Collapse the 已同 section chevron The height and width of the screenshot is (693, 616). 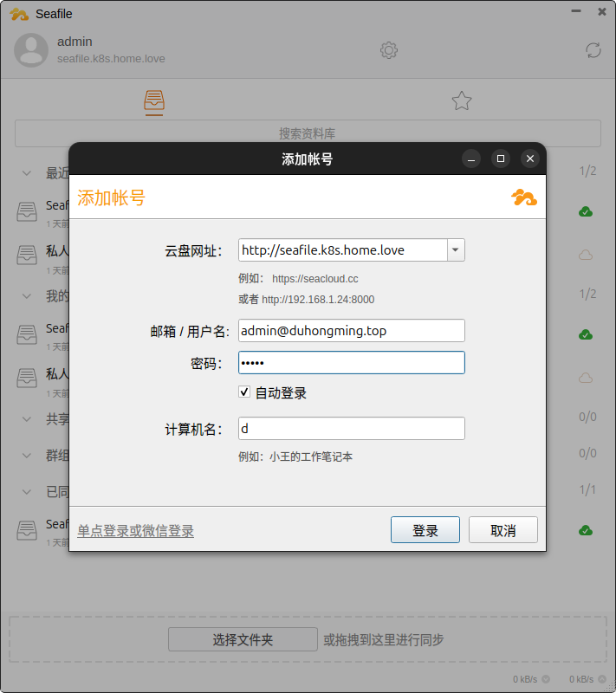(x=27, y=491)
